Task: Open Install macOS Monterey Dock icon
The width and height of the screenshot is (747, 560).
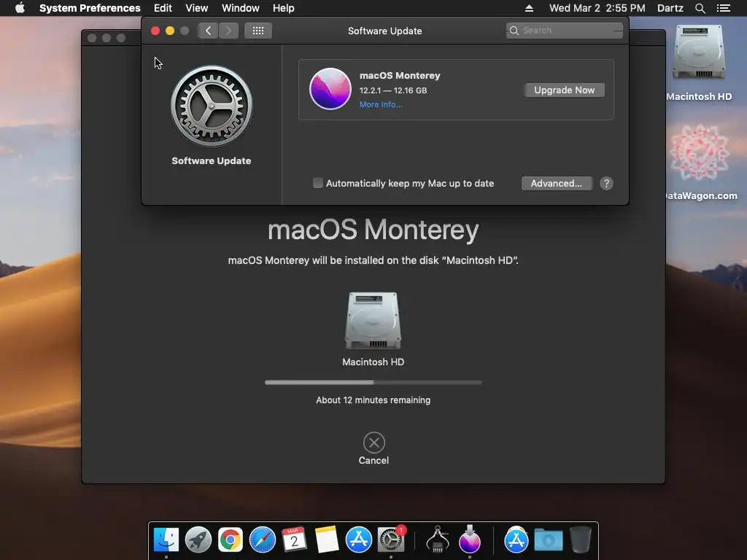Action: click(x=470, y=539)
